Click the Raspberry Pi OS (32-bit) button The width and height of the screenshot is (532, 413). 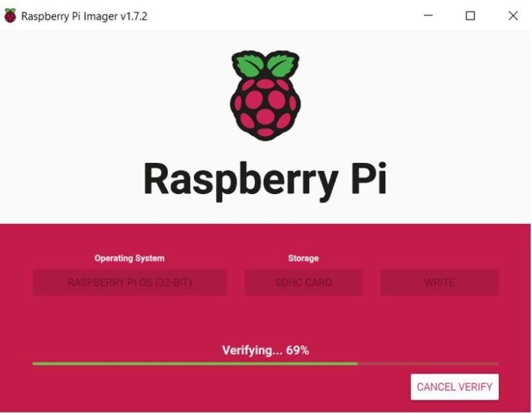(x=130, y=282)
